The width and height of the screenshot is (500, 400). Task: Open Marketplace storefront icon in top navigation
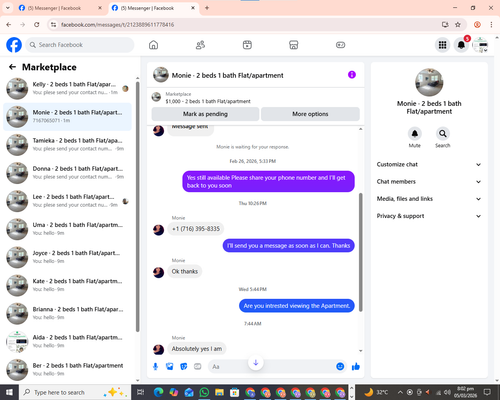(x=294, y=45)
